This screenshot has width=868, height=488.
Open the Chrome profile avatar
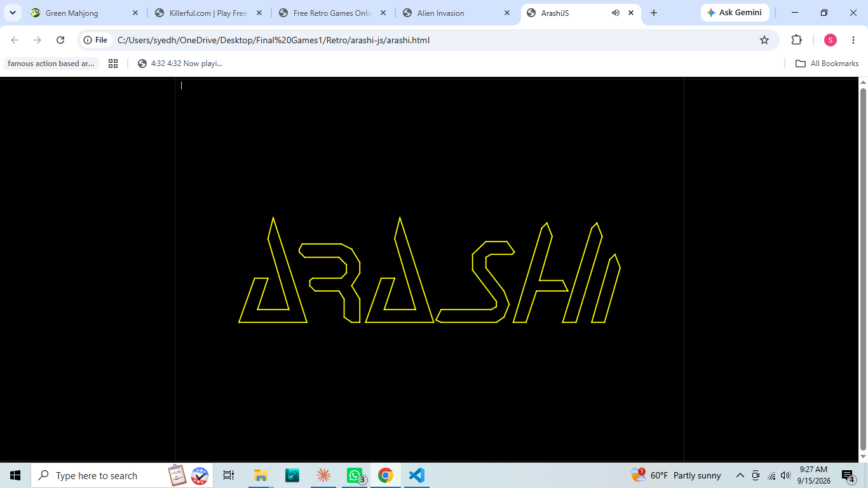[x=831, y=40]
